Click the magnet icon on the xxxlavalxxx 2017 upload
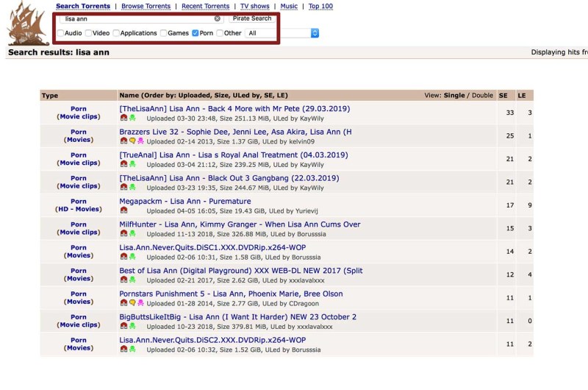The image size is (588, 390). [x=124, y=280]
